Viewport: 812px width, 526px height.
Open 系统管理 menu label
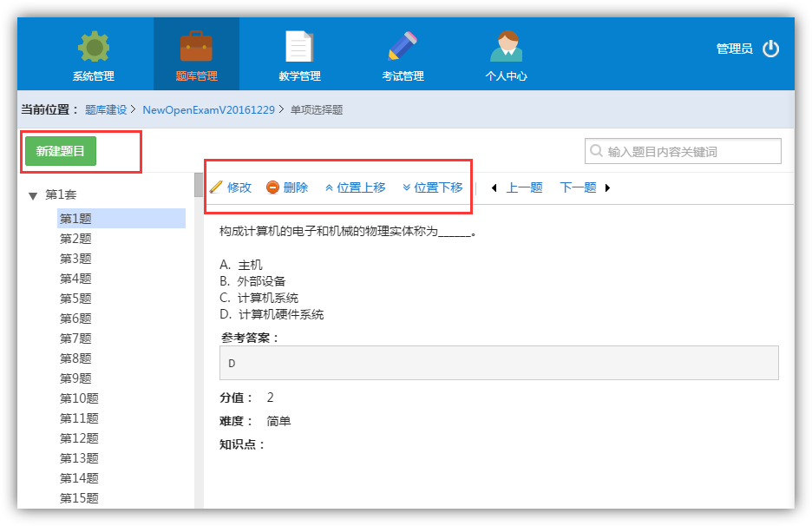pos(94,76)
